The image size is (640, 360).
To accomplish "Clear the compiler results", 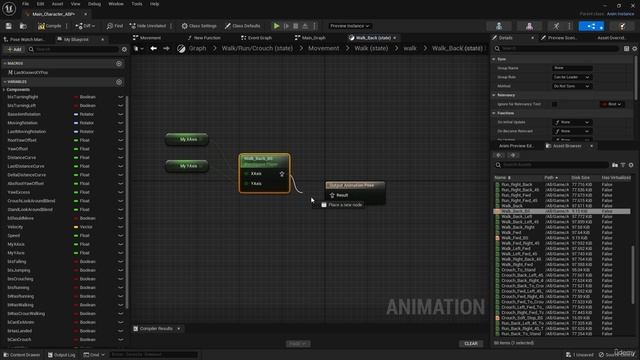I will pyautogui.click(x=471, y=344).
